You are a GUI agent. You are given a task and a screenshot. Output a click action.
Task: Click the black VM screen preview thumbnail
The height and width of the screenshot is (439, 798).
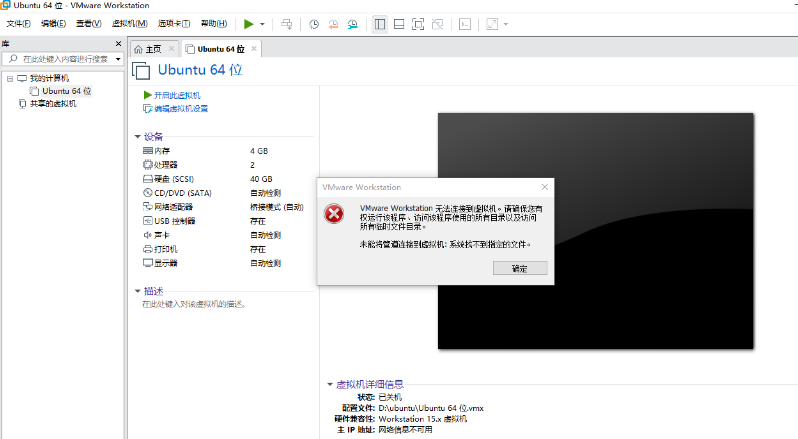click(x=595, y=231)
